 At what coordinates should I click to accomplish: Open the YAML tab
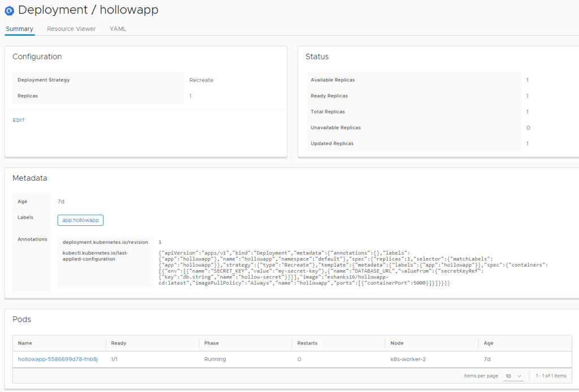pyautogui.click(x=118, y=29)
